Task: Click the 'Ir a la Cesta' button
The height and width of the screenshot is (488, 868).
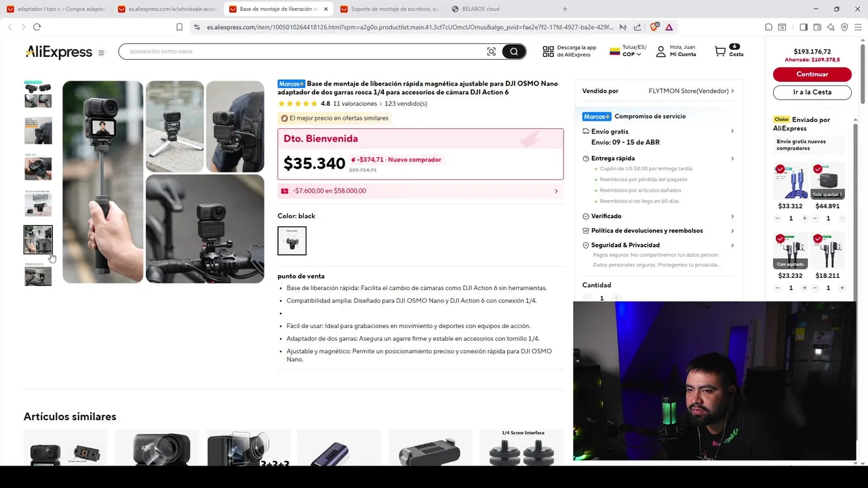Action: coord(812,92)
